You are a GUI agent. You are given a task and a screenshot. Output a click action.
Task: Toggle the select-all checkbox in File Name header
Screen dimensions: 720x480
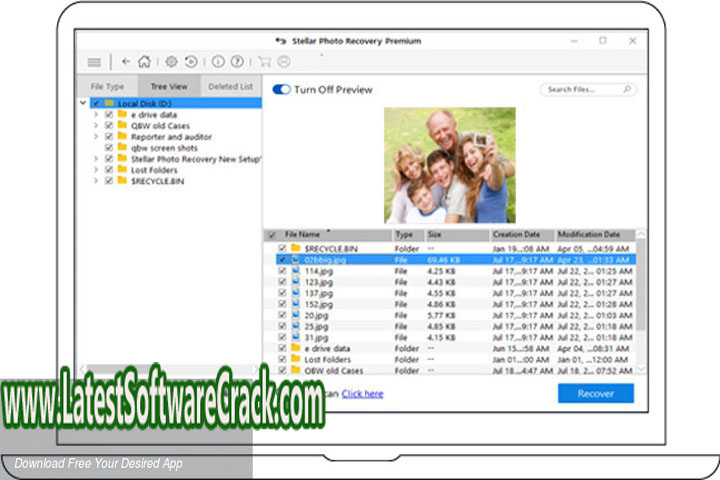pyautogui.click(x=272, y=235)
